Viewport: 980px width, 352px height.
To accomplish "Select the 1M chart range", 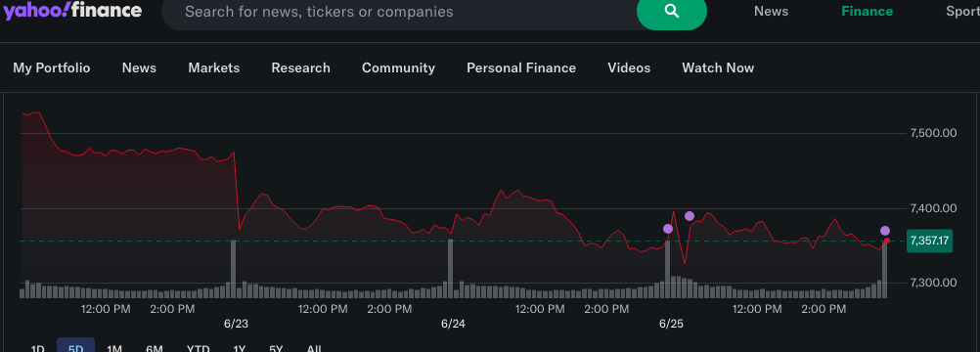I will click(x=114, y=348).
